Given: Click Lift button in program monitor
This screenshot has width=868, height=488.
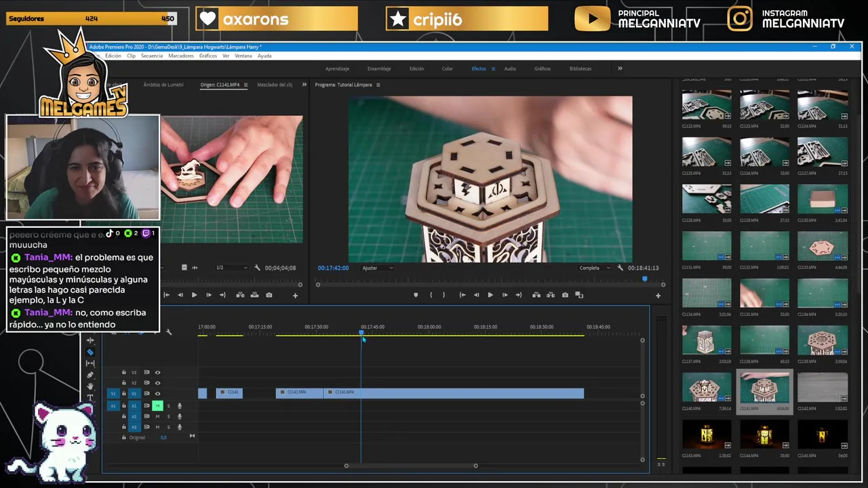Looking at the screenshot, I should pyautogui.click(x=536, y=295).
